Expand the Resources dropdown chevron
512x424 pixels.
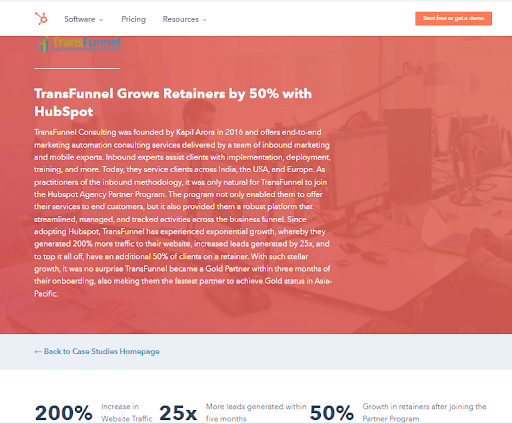click(205, 20)
